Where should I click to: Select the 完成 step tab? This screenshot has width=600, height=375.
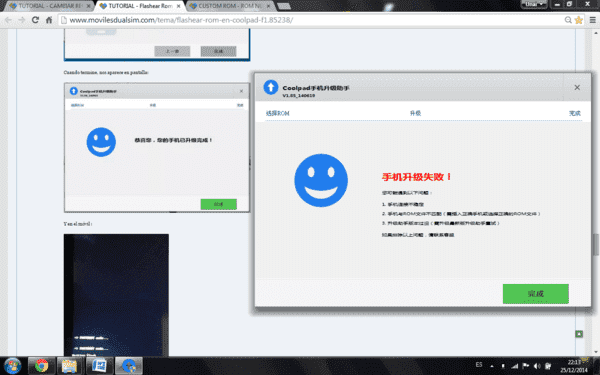tap(574, 113)
